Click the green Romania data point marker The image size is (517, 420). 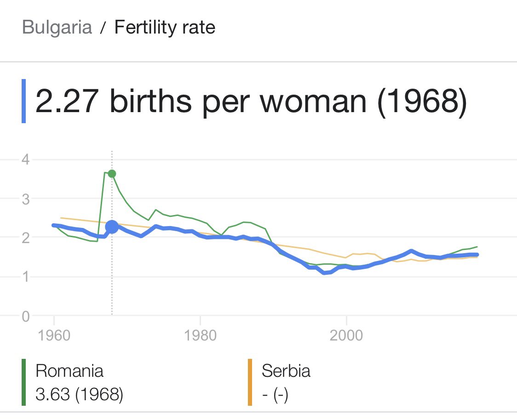tap(112, 174)
